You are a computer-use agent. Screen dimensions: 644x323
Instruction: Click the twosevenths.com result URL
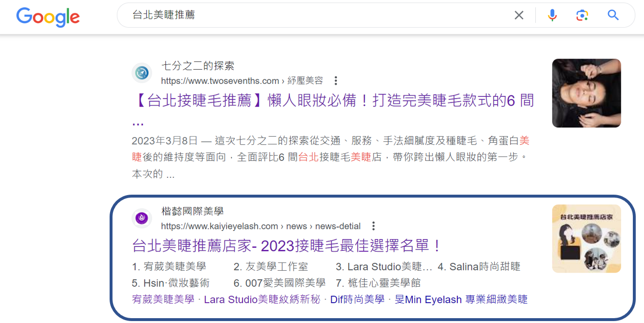click(x=242, y=81)
